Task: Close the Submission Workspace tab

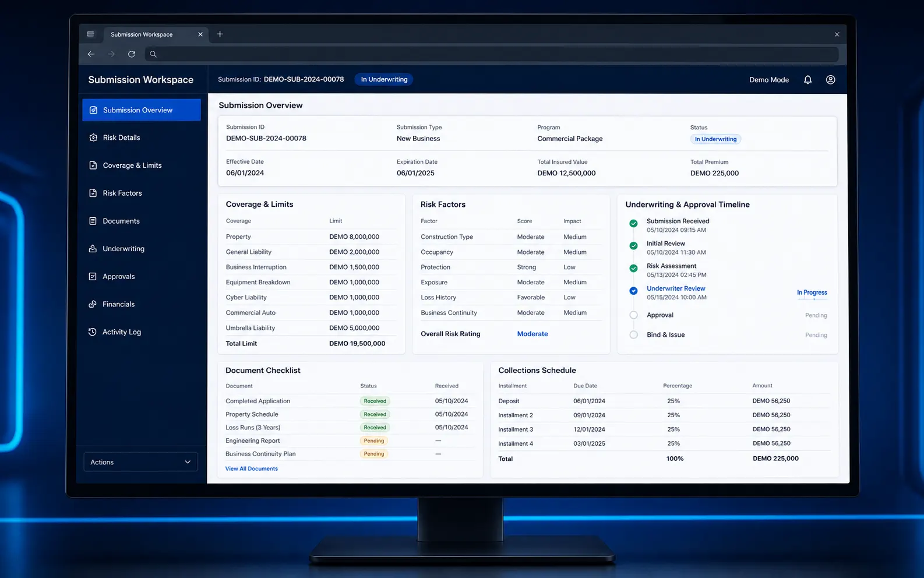Action: (x=200, y=34)
